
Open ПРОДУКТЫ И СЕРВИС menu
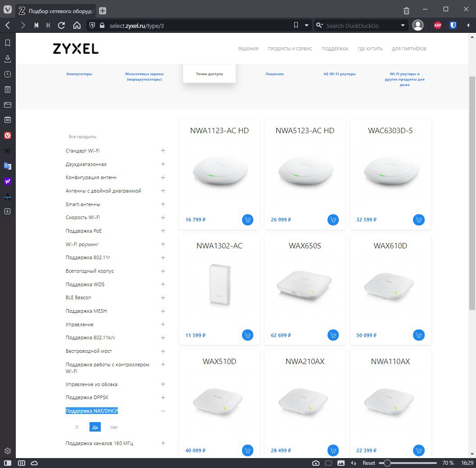pos(290,49)
